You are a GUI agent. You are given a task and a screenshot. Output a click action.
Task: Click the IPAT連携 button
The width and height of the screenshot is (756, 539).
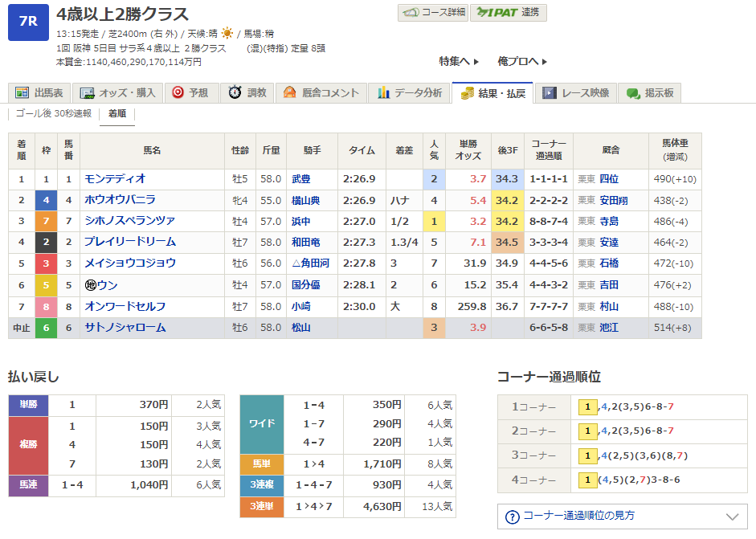tap(509, 13)
